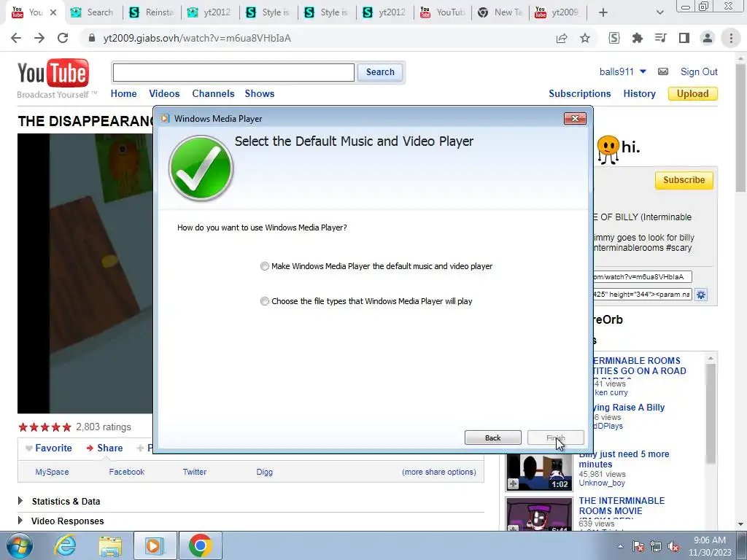Open the Billy just need 5 more minutes thumbnail
This screenshot has width=747, height=560.
pyautogui.click(x=539, y=472)
